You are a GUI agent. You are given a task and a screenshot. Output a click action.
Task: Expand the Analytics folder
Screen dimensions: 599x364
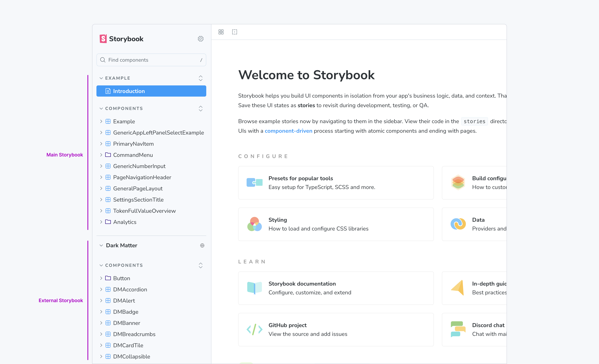(151, 222)
